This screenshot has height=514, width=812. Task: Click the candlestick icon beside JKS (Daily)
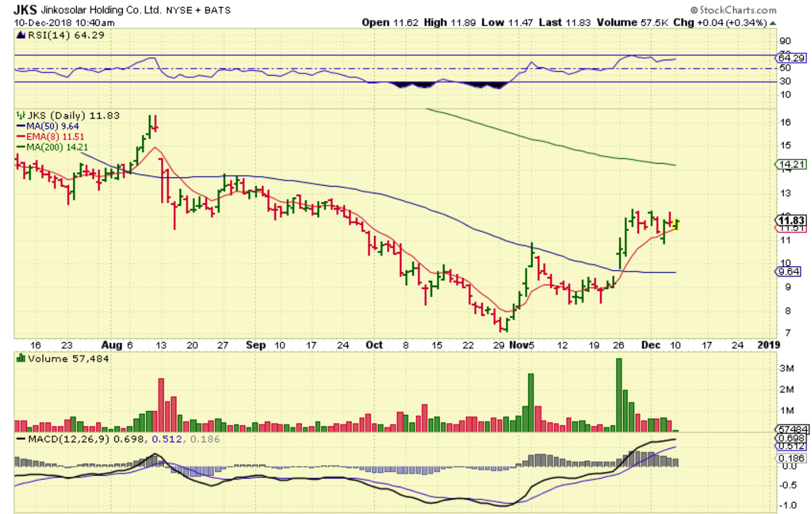[x=21, y=115]
